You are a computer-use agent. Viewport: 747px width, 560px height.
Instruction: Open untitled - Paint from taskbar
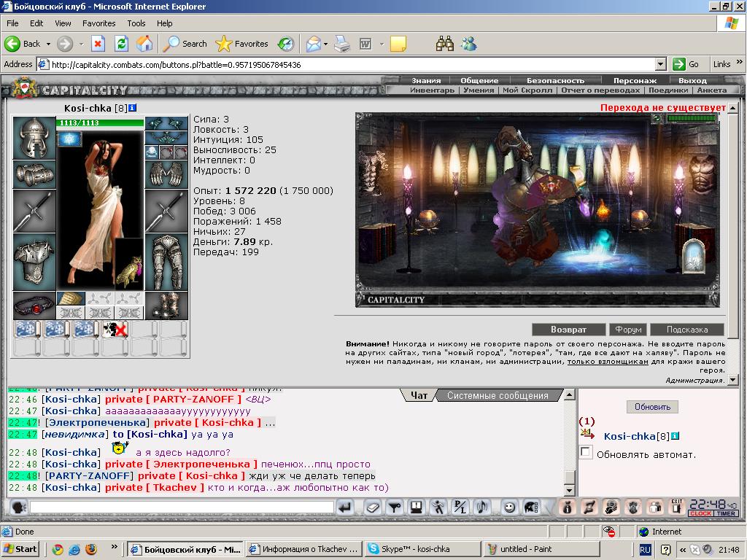(x=541, y=549)
